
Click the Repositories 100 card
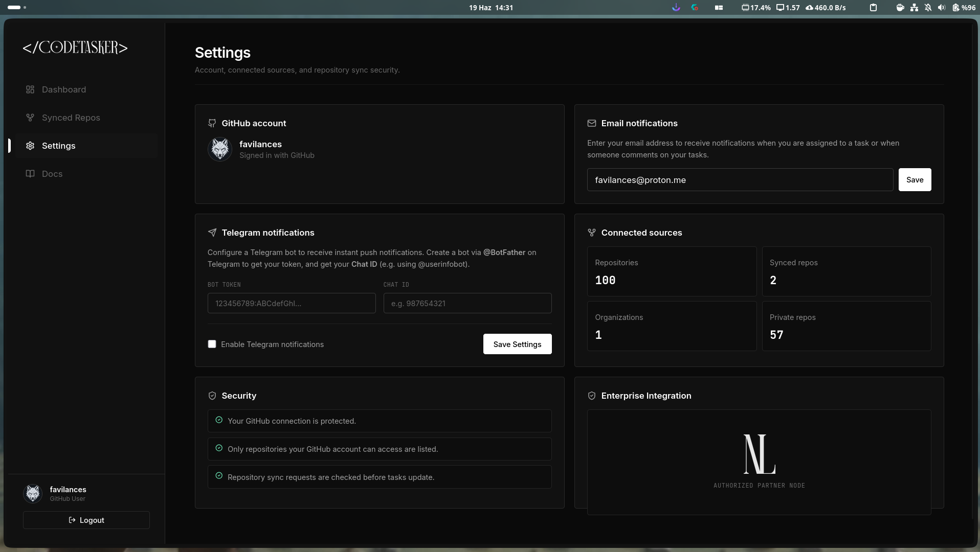(x=672, y=271)
